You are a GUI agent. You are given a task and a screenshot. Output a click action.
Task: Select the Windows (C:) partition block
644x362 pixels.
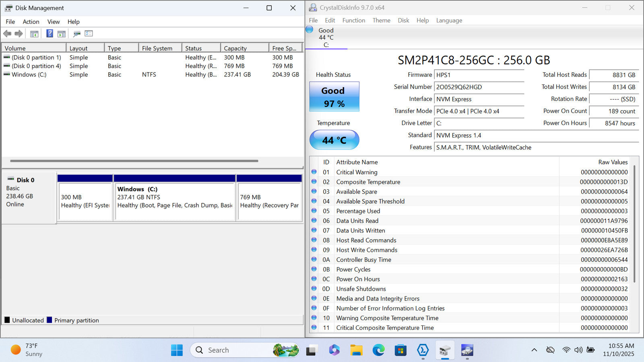pyautogui.click(x=175, y=201)
